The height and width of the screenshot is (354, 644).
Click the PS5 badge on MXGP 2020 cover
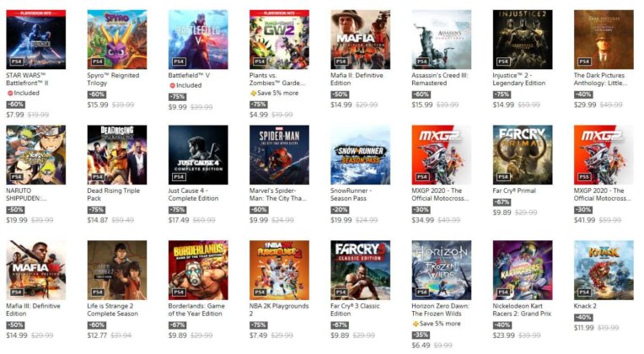[584, 177]
